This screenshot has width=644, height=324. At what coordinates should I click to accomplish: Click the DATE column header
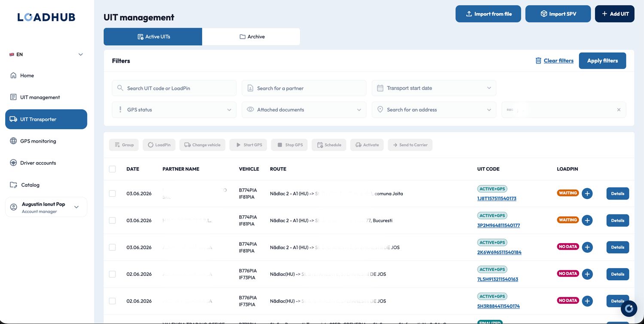point(133,169)
